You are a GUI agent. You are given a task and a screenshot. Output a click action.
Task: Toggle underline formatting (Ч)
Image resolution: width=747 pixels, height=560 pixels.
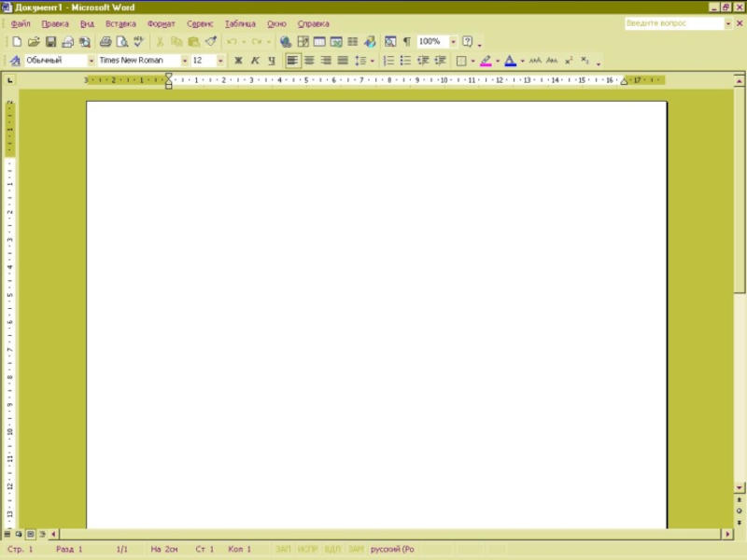(272, 61)
